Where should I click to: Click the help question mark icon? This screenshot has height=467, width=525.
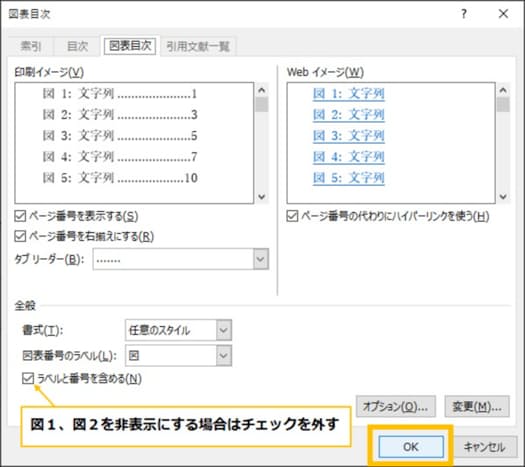[x=464, y=14]
